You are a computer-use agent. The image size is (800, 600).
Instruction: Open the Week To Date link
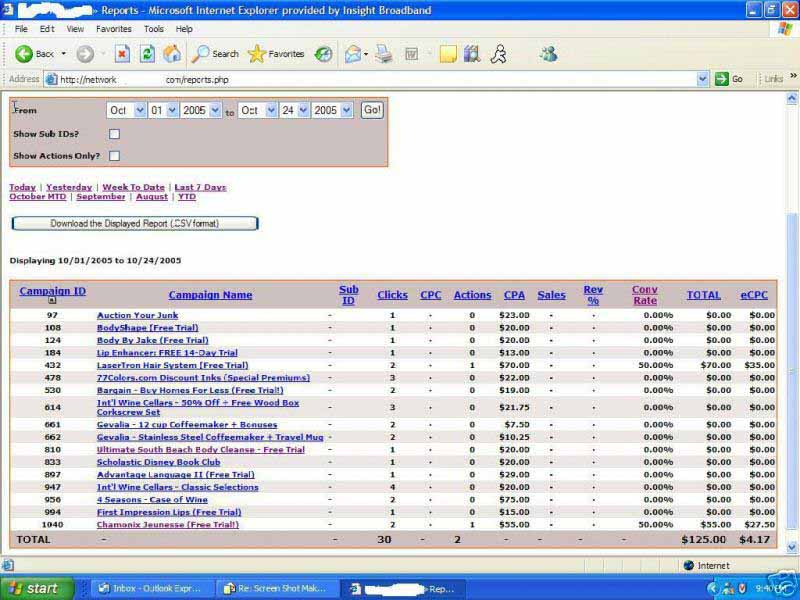coord(133,187)
